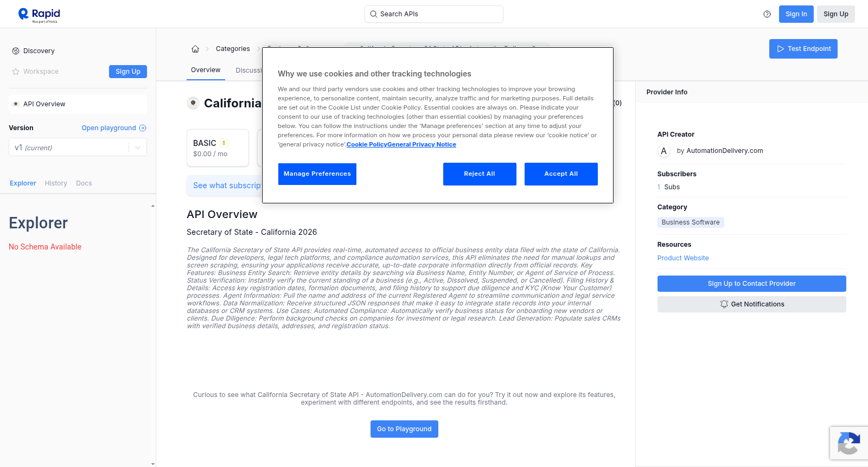Click the BASIC pricing plan card
This screenshot has width=868, height=467.
point(218,148)
